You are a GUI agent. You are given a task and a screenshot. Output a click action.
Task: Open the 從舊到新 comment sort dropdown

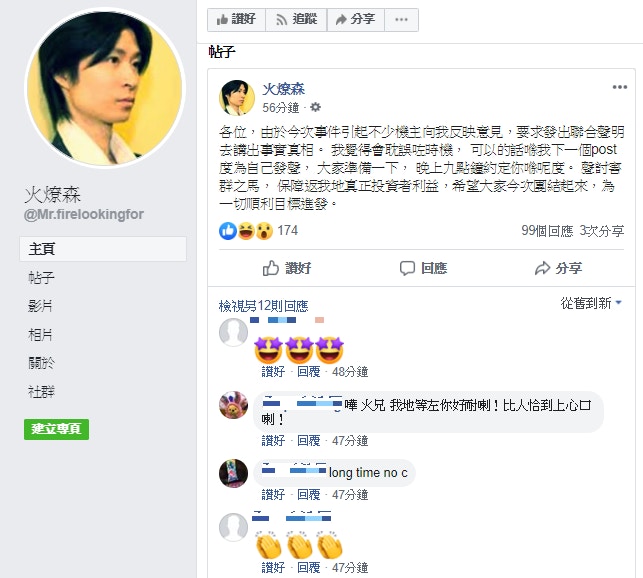(591, 303)
